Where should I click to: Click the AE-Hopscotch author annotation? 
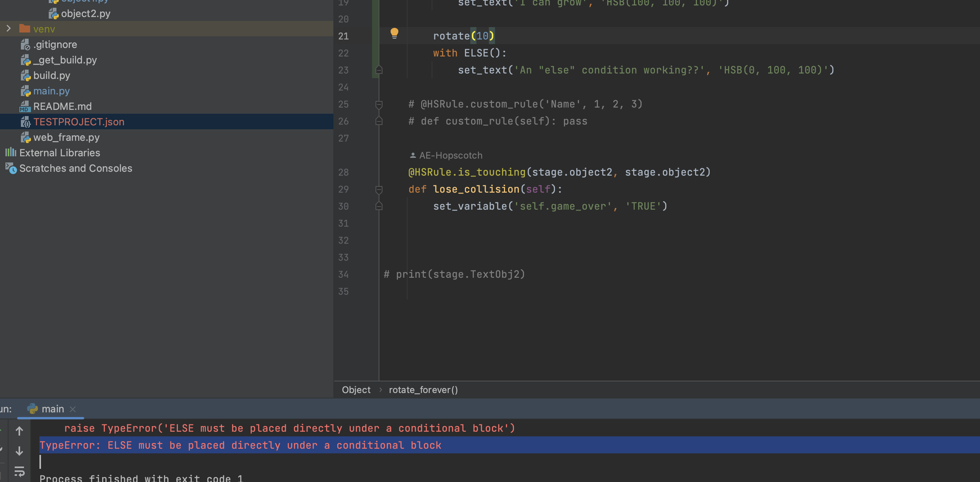coord(450,156)
